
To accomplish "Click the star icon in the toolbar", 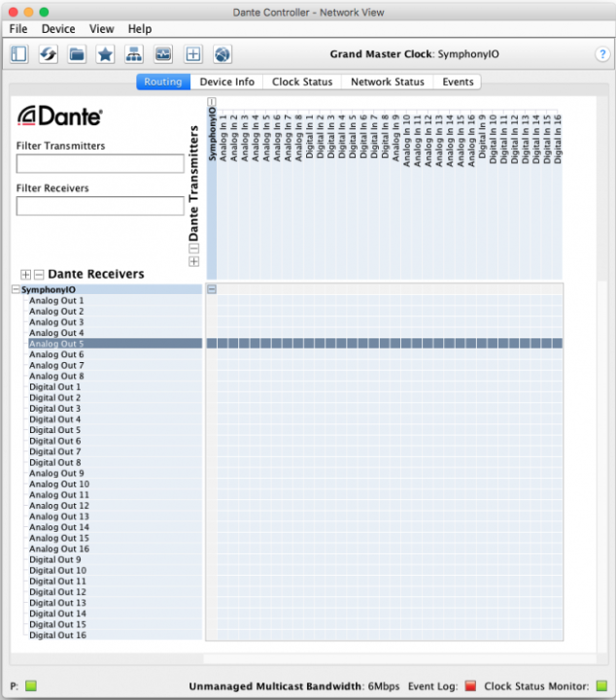I will click(105, 54).
